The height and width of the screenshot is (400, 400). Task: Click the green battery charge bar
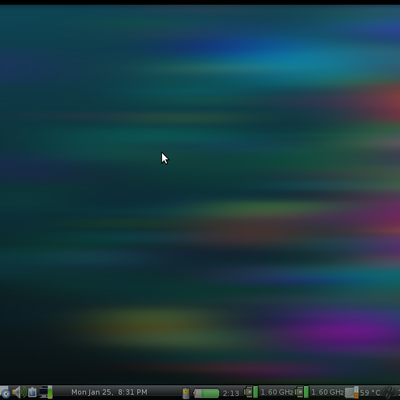tap(206, 393)
